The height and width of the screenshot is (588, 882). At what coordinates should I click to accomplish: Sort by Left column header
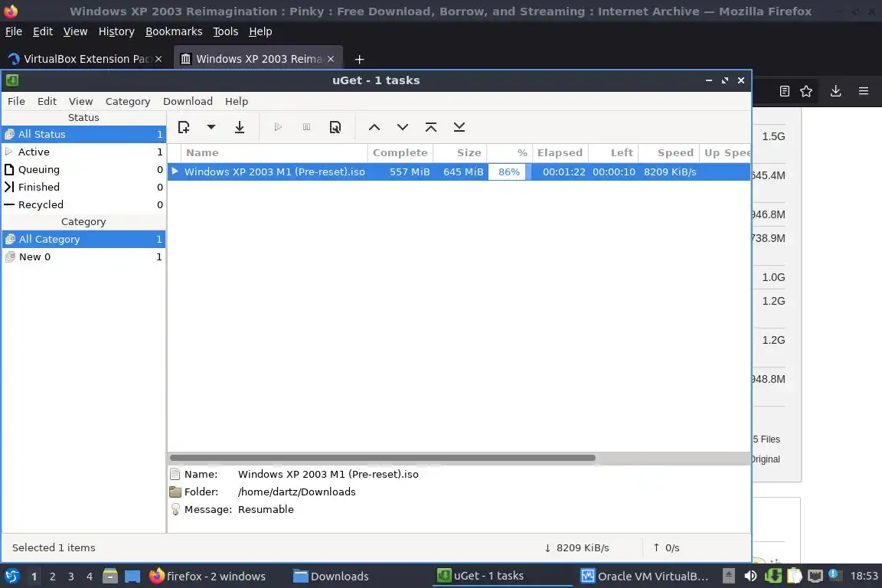(x=613, y=152)
